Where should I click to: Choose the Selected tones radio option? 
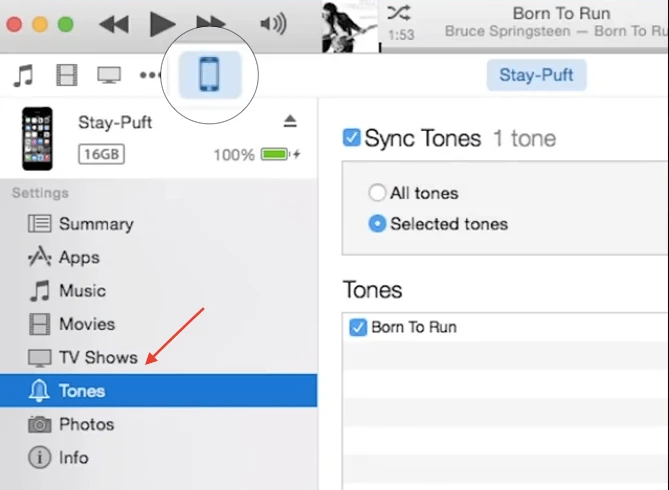pos(377,224)
